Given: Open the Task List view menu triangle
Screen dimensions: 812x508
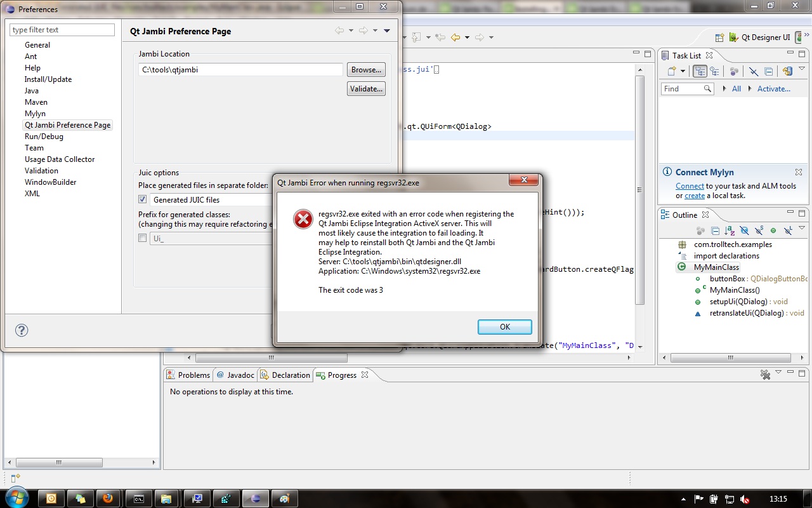Looking at the screenshot, I should pos(802,69).
